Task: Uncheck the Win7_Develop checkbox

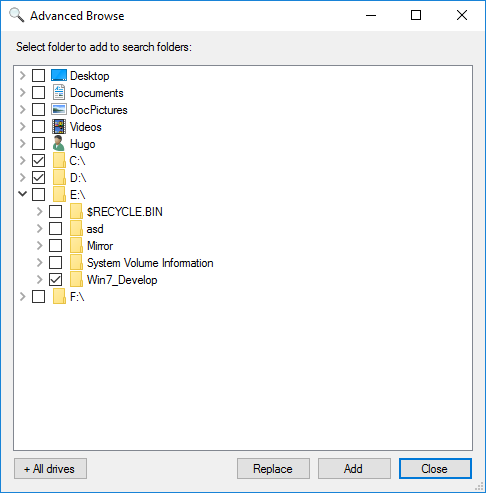Action: (55, 279)
